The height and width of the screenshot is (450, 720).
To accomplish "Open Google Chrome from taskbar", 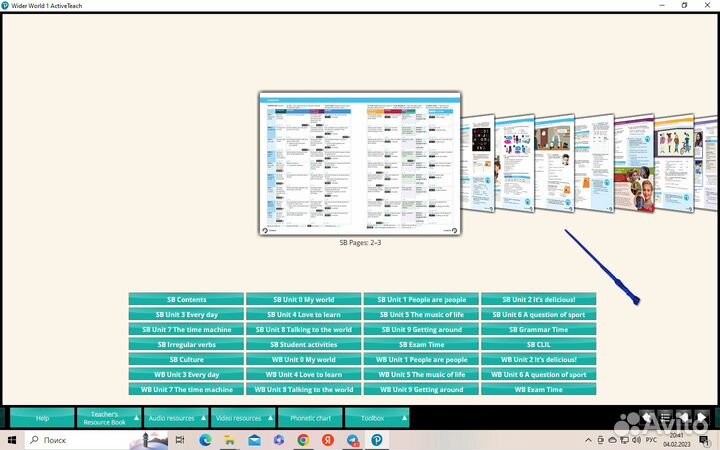I will tap(303, 440).
